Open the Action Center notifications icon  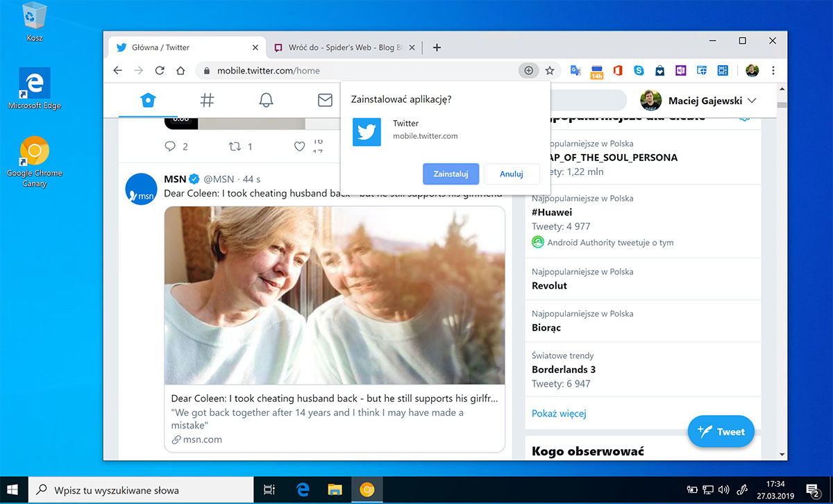pyautogui.click(x=814, y=490)
